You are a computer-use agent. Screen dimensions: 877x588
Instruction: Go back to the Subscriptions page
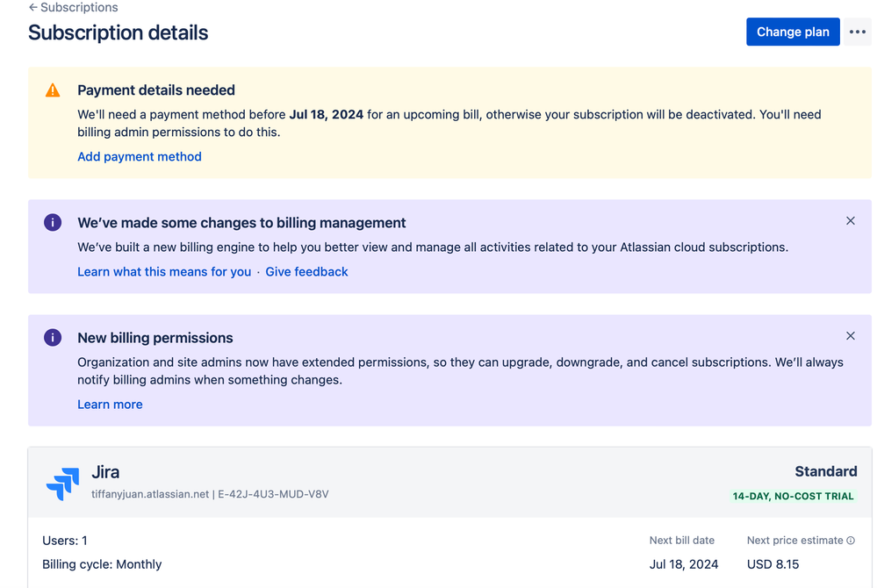click(79, 8)
